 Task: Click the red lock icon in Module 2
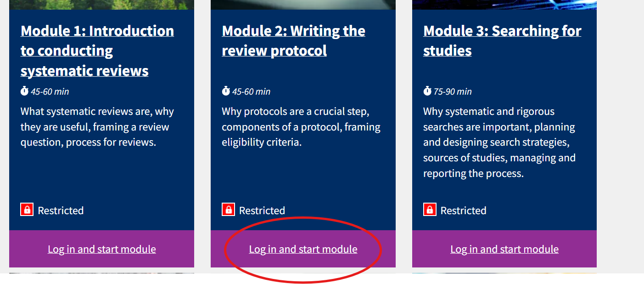coord(228,210)
